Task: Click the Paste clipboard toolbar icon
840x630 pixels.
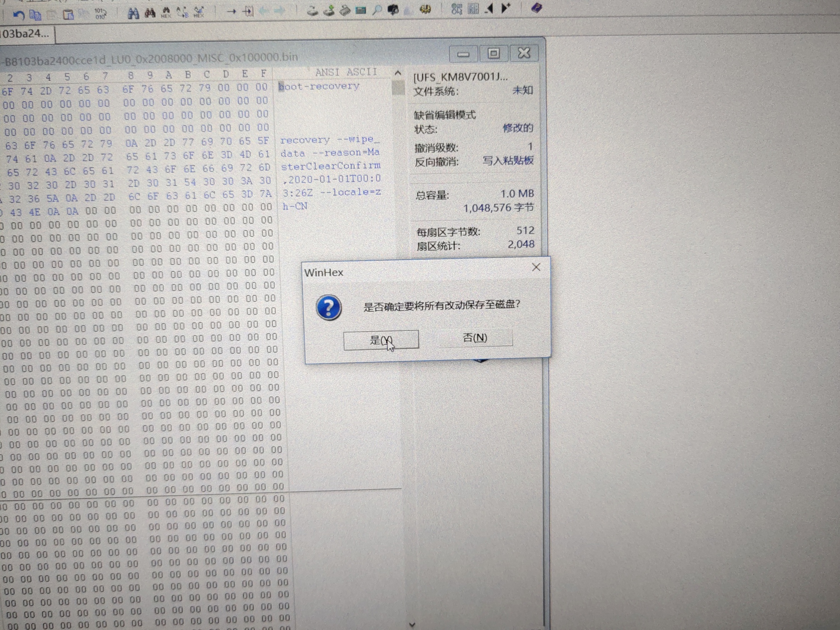Action: click(x=68, y=15)
